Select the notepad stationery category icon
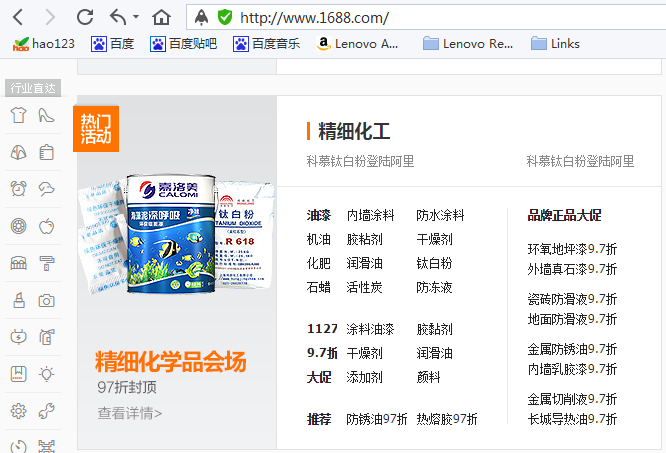Image resolution: width=666 pixels, height=453 pixels. tap(47, 152)
